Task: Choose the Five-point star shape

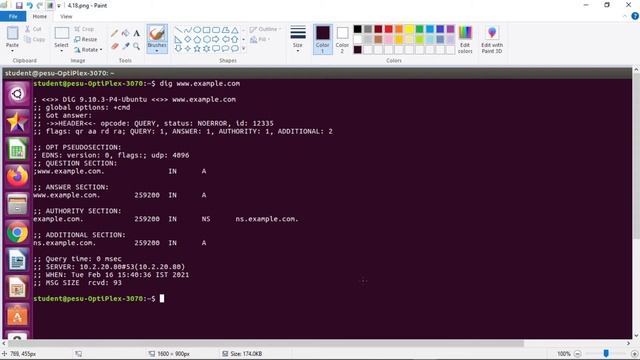Action: point(197,49)
